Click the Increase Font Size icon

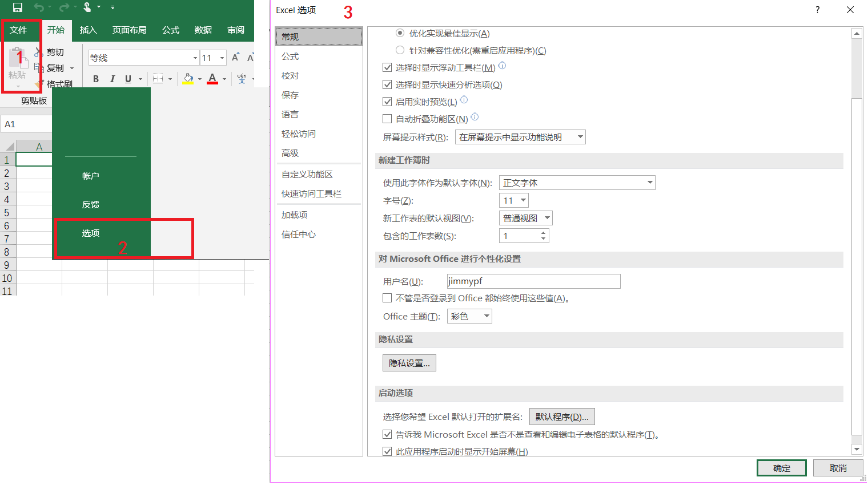(x=235, y=58)
